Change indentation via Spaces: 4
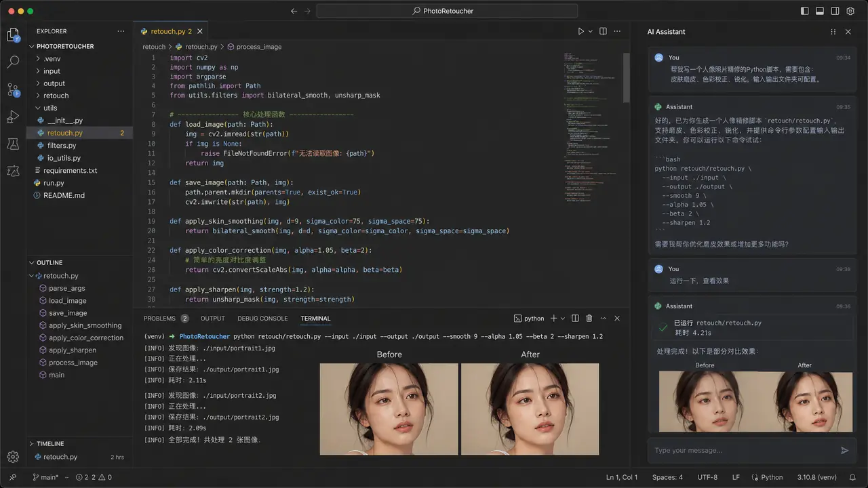 (x=667, y=477)
